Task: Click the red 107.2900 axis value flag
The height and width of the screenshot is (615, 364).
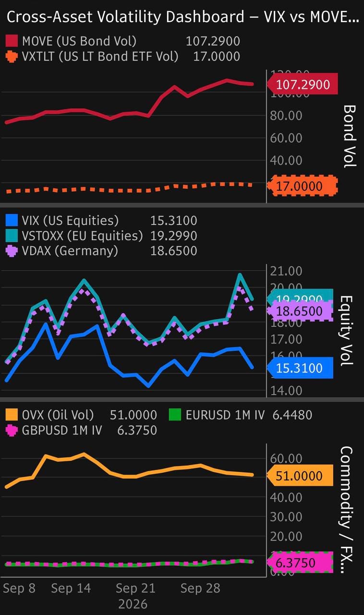Action: [303, 85]
